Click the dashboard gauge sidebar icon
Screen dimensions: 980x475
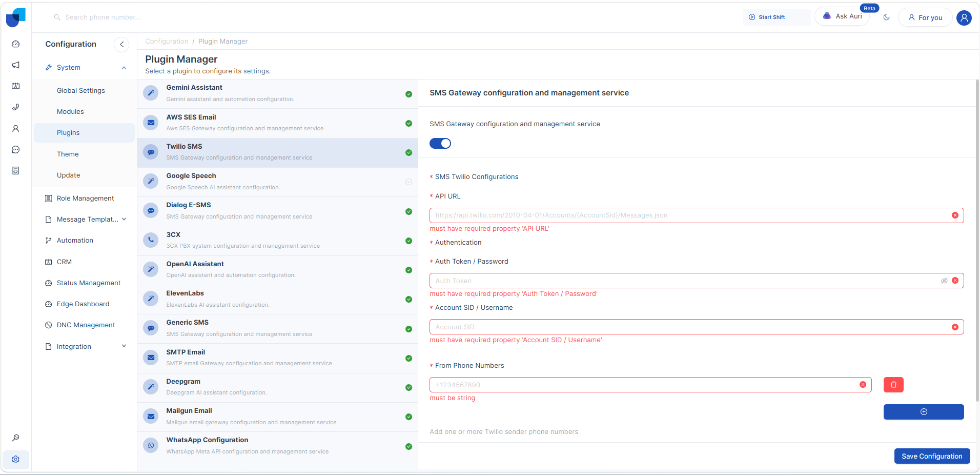16,44
